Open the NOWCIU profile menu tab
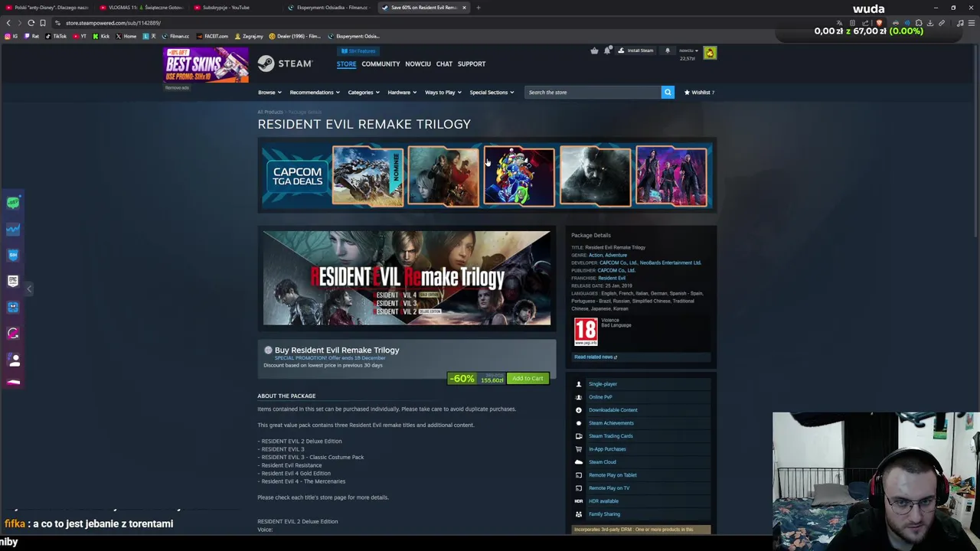Viewport: 980px width, 551px height. [x=418, y=64]
